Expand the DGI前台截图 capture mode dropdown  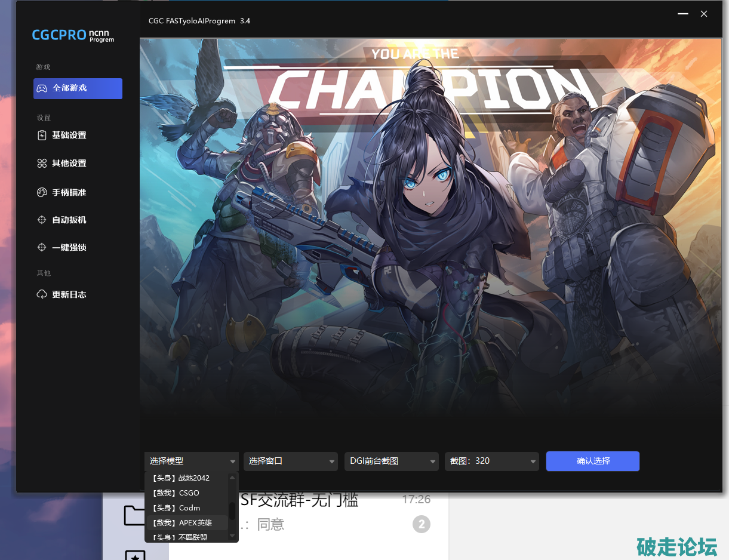point(392,461)
